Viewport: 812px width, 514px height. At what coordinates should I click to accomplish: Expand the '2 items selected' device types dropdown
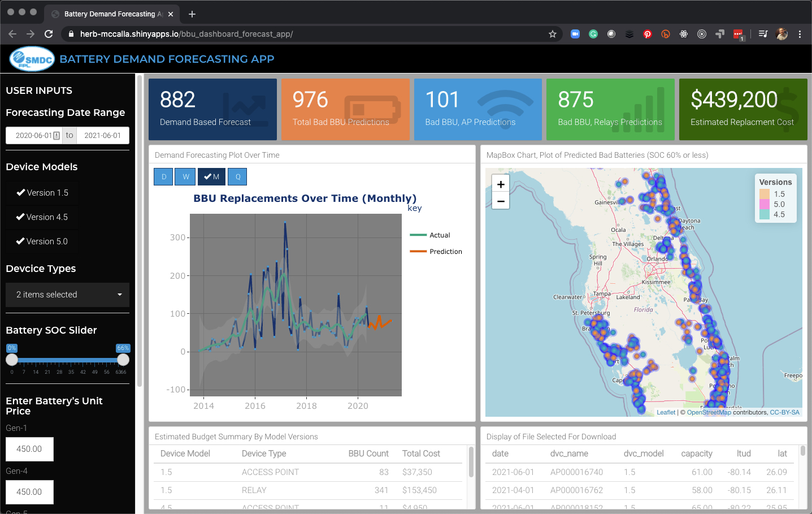[67, 295]
